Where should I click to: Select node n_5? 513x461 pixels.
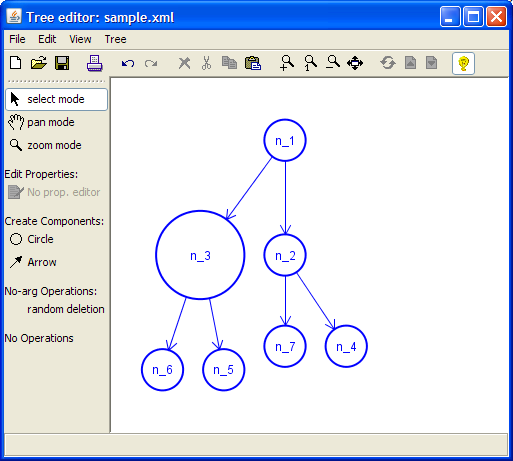(x=224, y=370)
